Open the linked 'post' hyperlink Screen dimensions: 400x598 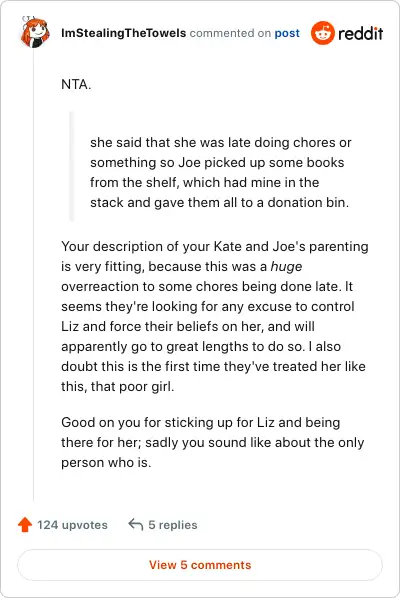287,33
